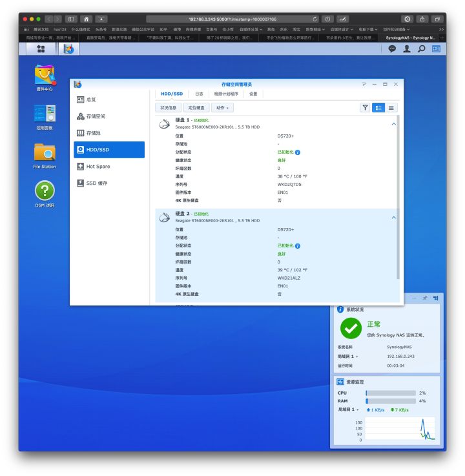Switch to HDD/SSD tab
465x476 pixels.
coord(172,94)
